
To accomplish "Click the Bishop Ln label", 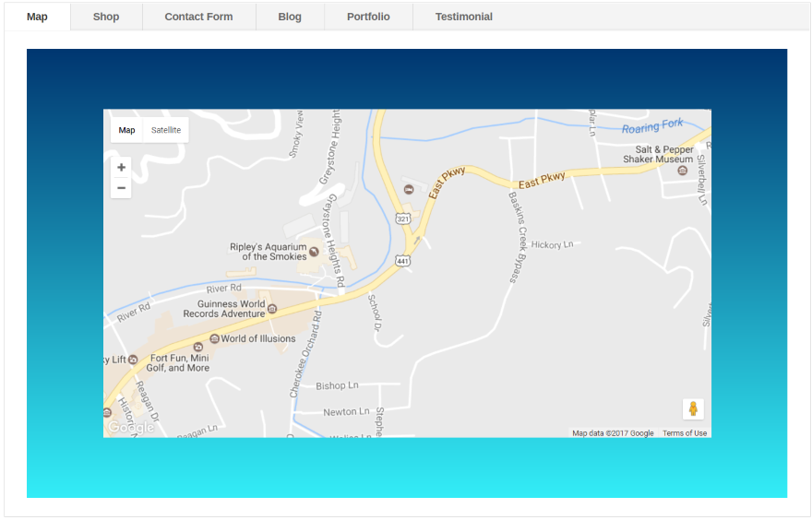I will coord(337,385).
